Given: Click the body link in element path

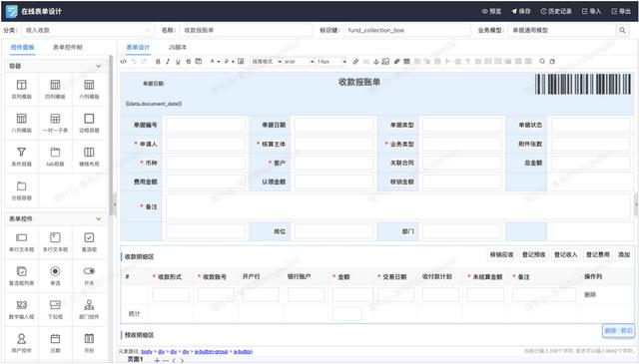Looking at the screenshot, I should point(147,352).
